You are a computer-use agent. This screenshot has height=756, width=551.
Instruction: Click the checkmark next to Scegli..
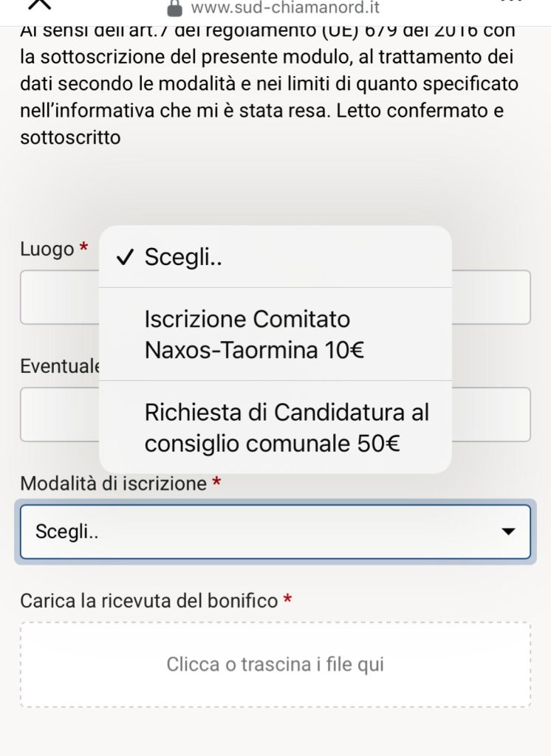[125, 257]
